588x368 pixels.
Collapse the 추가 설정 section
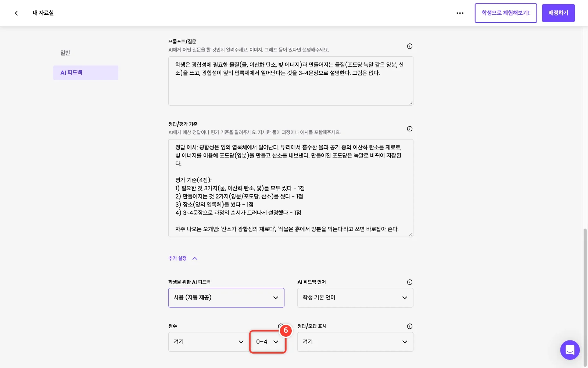[183, 258]
